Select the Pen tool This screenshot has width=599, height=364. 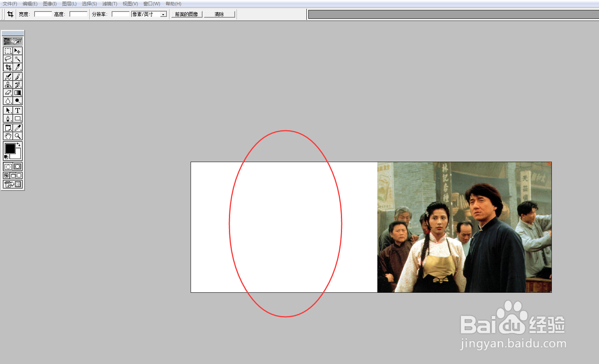coord(8,118)
